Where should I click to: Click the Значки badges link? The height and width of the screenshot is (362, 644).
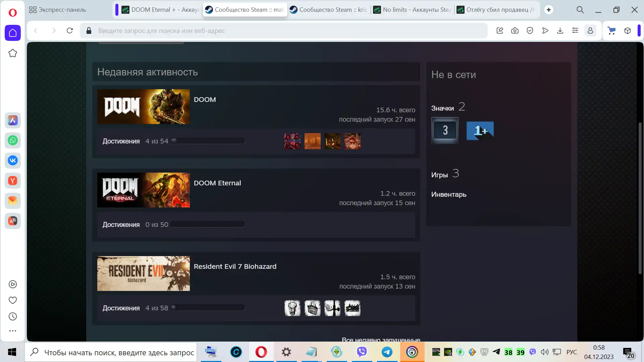pyautogui.click(x=442, y=108)
